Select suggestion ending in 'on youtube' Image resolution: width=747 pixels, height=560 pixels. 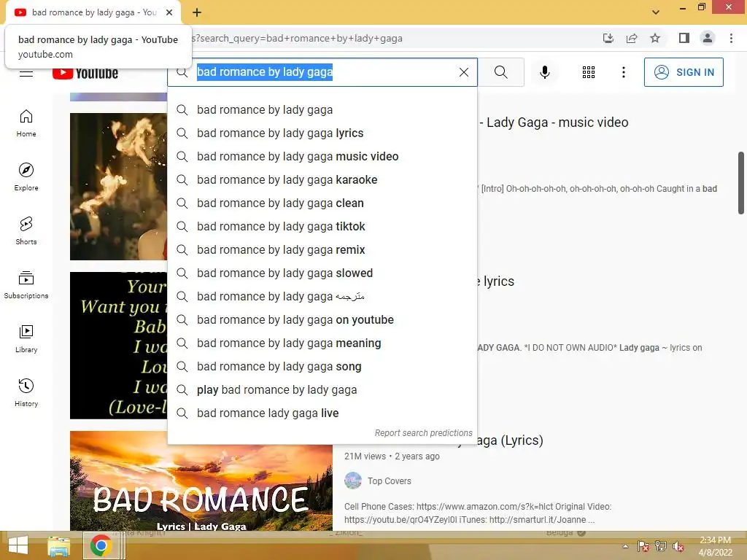(x=322, y=319)
